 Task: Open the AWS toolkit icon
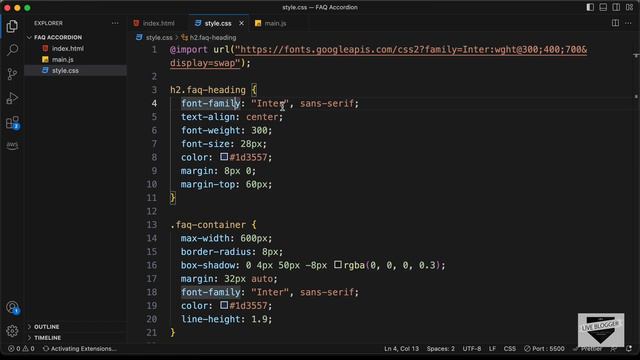[x=12, y=145]
